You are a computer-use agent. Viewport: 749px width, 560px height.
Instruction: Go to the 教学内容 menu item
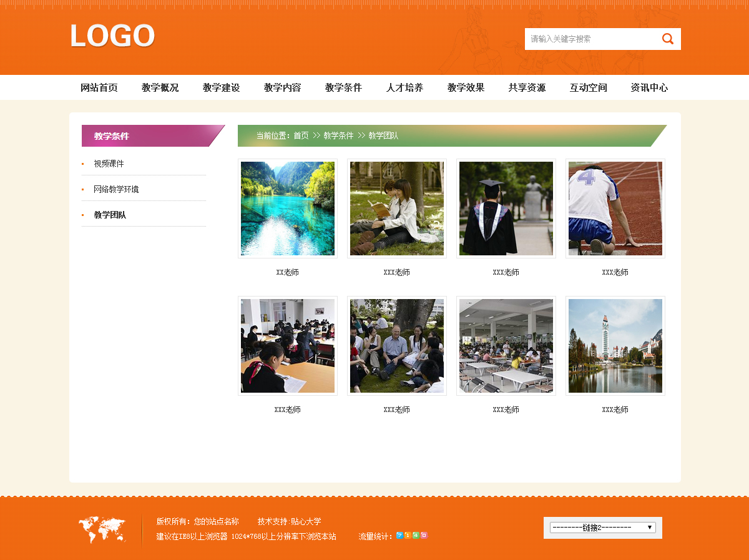click(x=283, y=88)
